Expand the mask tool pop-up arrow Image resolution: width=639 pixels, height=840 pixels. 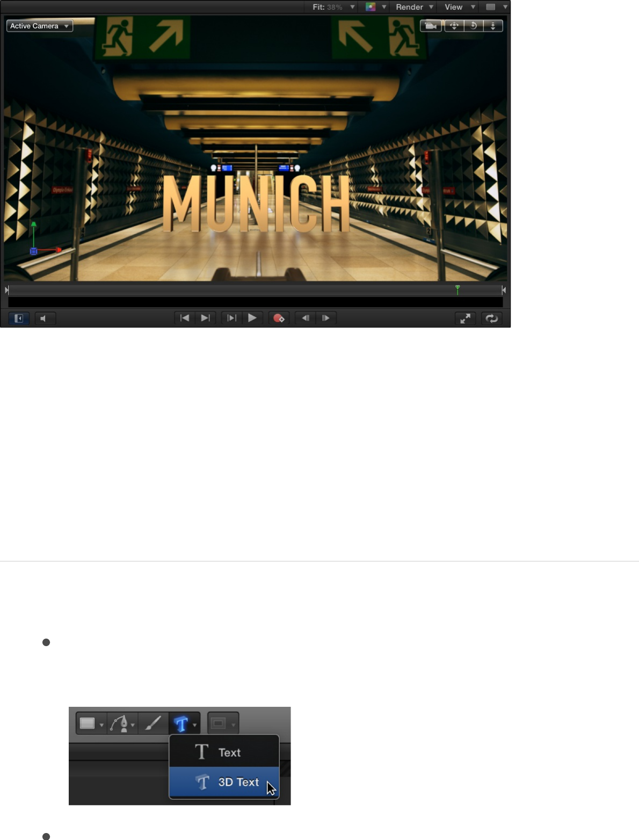coord(233,725)
